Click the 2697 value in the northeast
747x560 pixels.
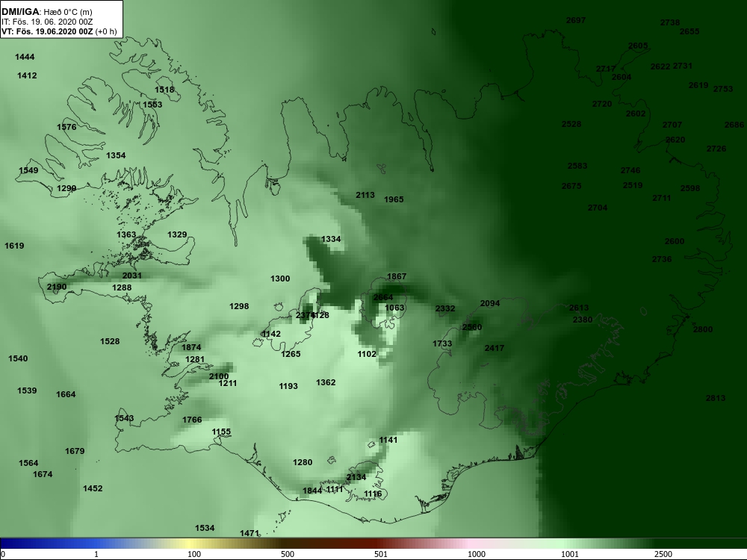[x=575, y=20]
